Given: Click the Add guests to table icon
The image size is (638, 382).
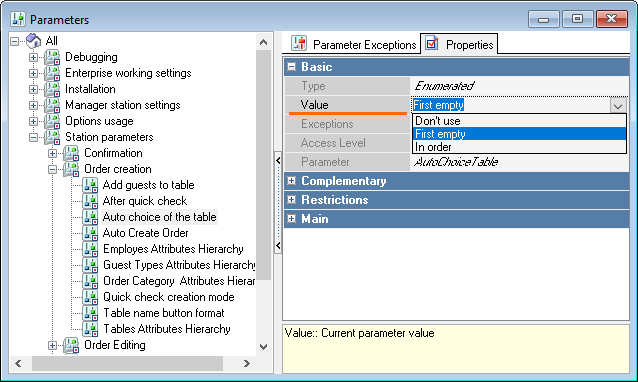Looking at the screenshot, I should coord(90,185).
